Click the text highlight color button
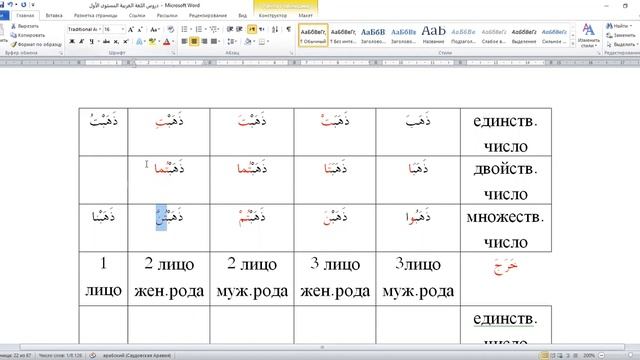Screen dimensions: 640x360 pyautogui.click(x=153, y=41)
